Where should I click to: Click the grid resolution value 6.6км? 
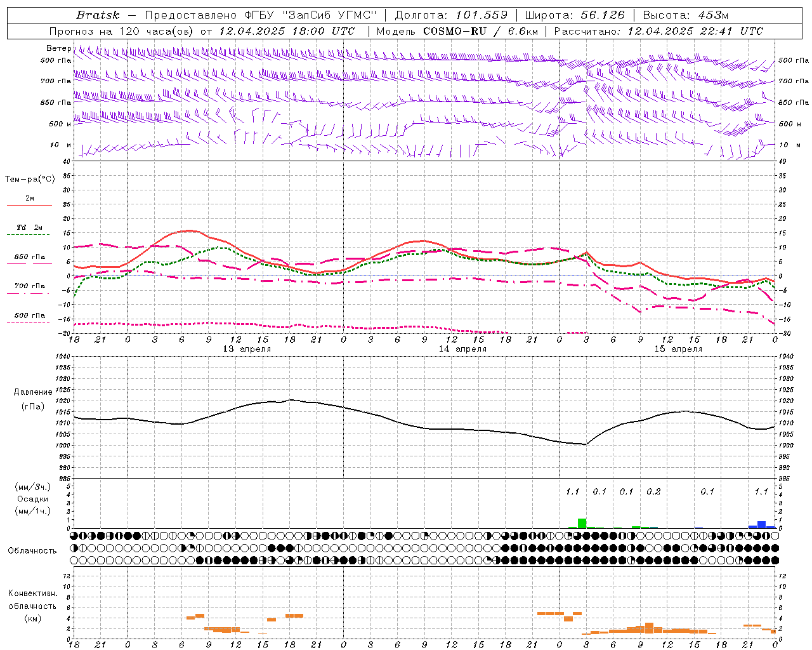pos(523,31)
